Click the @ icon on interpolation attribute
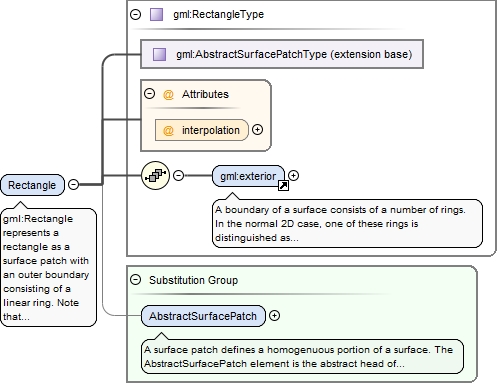This screenshot has height=384, width=498. pos(168,130)
